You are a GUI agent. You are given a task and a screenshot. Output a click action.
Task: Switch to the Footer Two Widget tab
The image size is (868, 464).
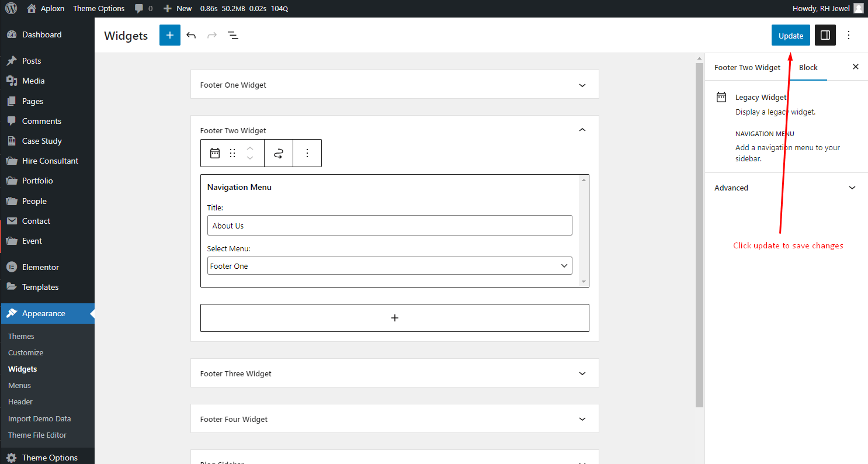click(x=747, y=67)
